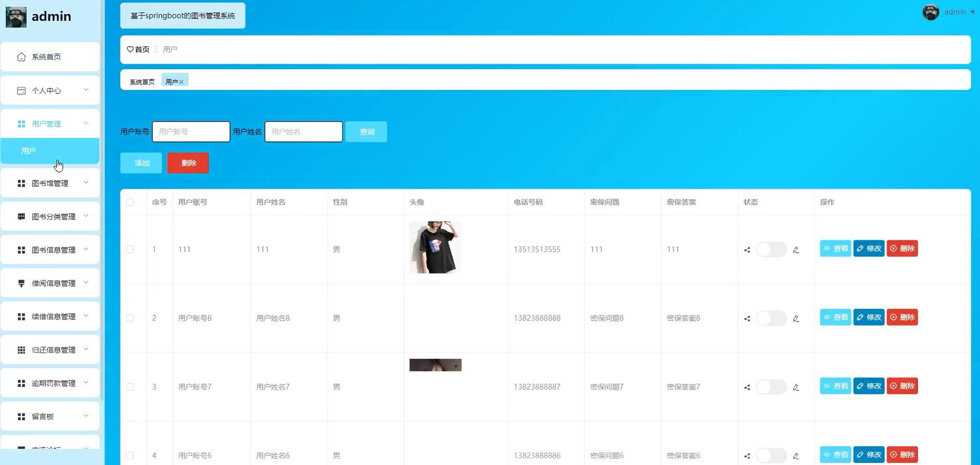Viewport: 980px width, 465px height.
Task: Collapse 用户管理 using its up chevron
Action: click(x=86, y=123)
